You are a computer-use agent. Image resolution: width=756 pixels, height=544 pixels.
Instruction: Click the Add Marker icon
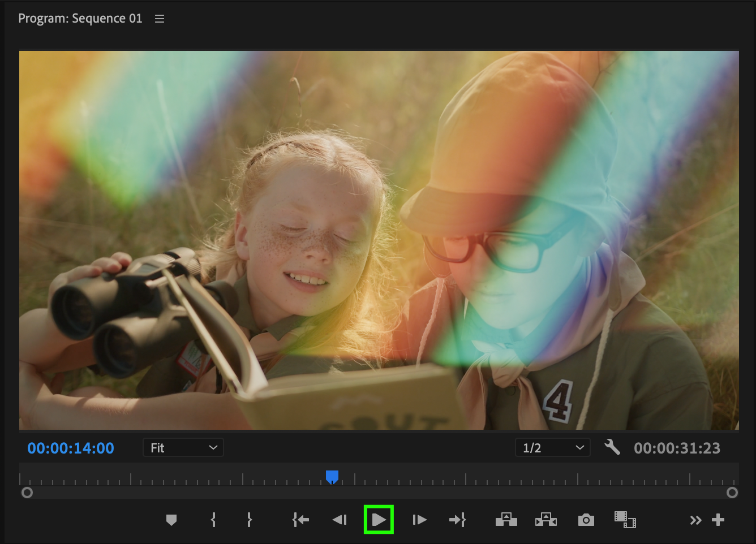(171, 520)
